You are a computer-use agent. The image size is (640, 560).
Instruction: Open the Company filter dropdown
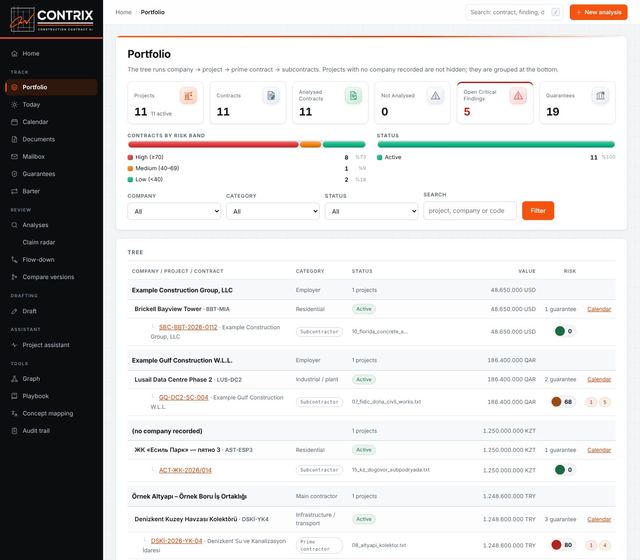[x=174, y=211]
